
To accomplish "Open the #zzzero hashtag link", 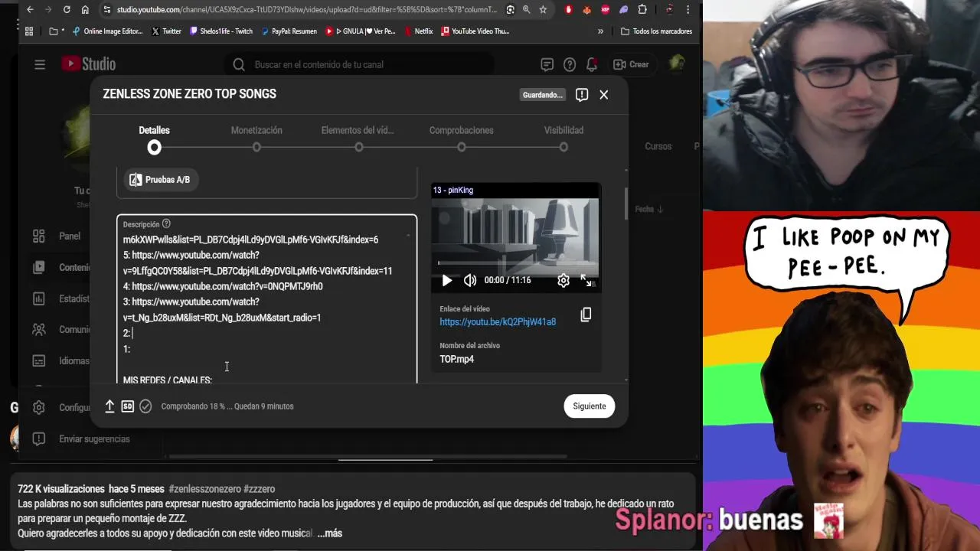I will (x=260, y=489).
